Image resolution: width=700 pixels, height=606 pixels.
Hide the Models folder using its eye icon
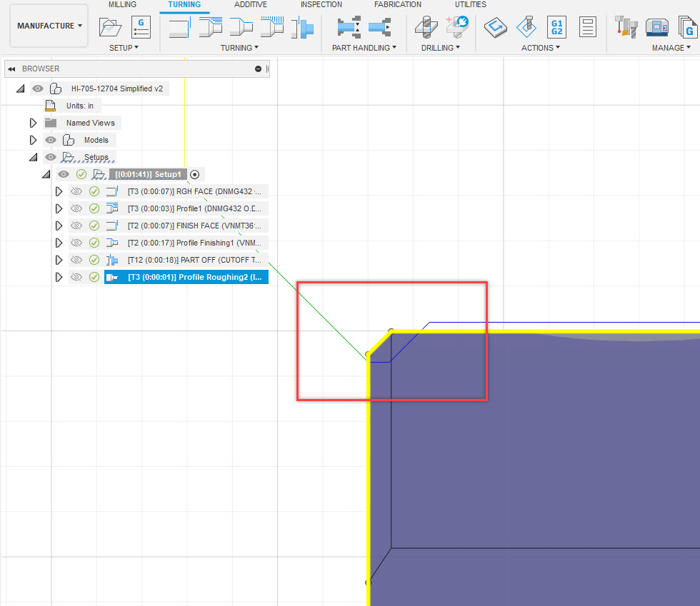(x=50, y=139)
